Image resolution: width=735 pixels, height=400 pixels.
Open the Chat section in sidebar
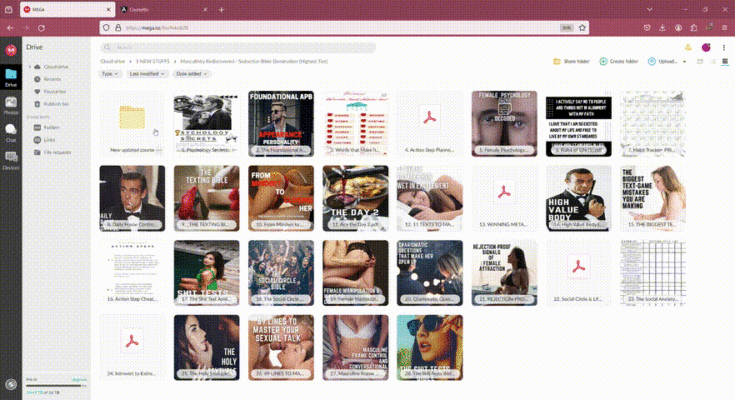point(11,130)
